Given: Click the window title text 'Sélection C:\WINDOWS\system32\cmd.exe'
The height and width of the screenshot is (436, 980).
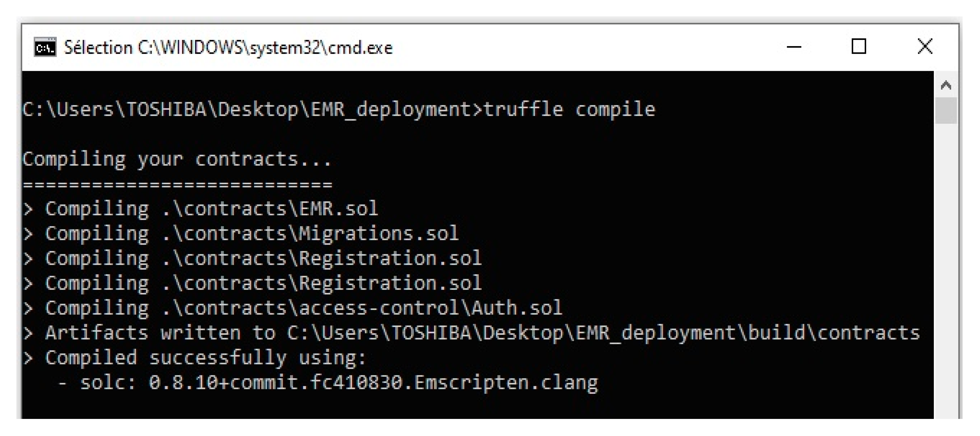Looking at the screenshot, I should point(228,48).
